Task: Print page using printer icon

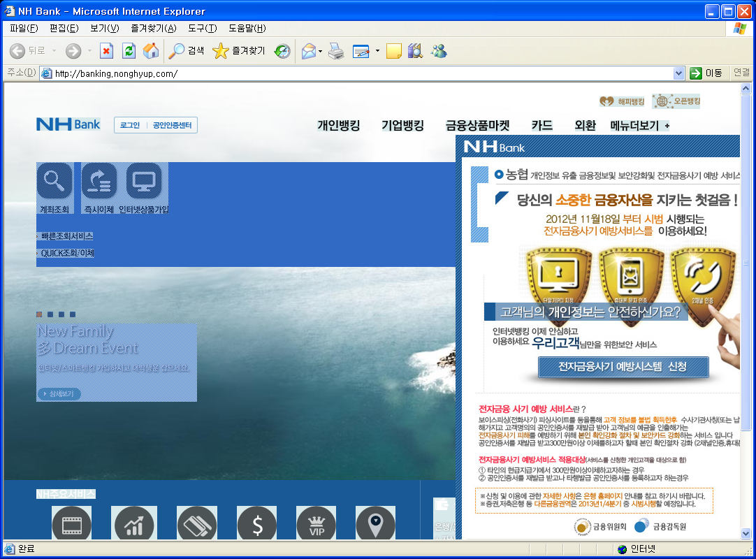Action: (x=336, y=50)
